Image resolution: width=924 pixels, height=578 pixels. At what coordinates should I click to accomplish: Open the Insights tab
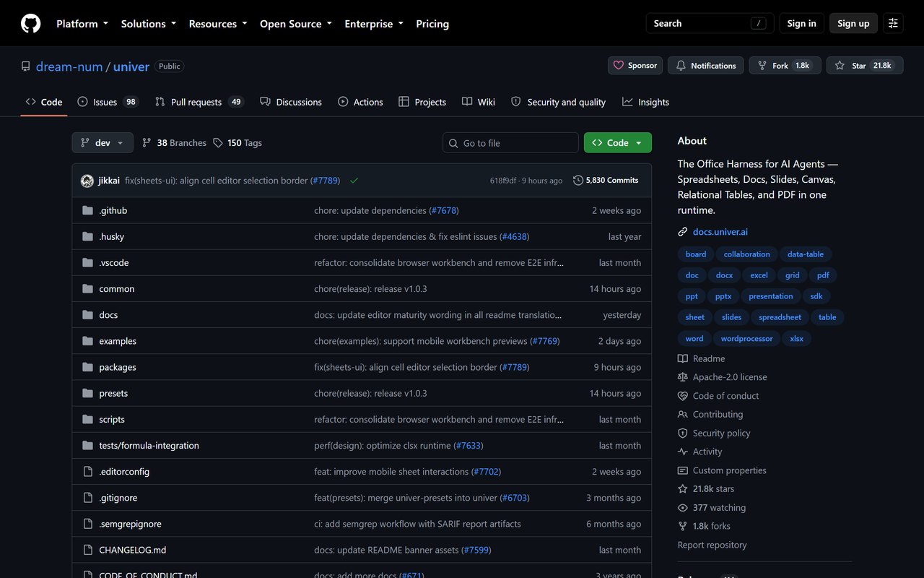click(x=646, y=102)
